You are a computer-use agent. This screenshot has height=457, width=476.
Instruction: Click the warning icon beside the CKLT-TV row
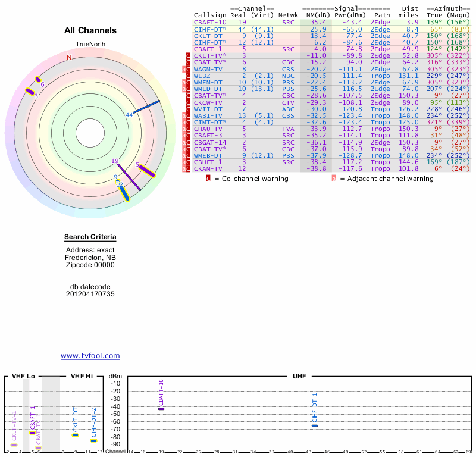(x=189, y=55)
